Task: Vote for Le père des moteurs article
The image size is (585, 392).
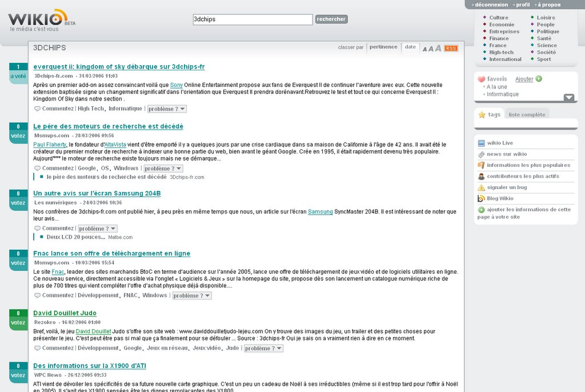Action: [x=18, y=136]
